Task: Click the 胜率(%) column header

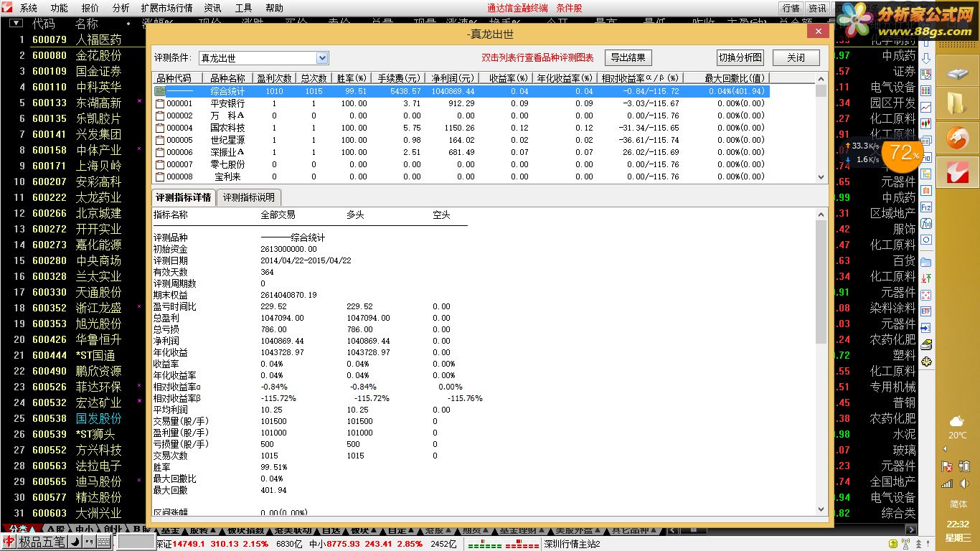Action: coord(352,78)
